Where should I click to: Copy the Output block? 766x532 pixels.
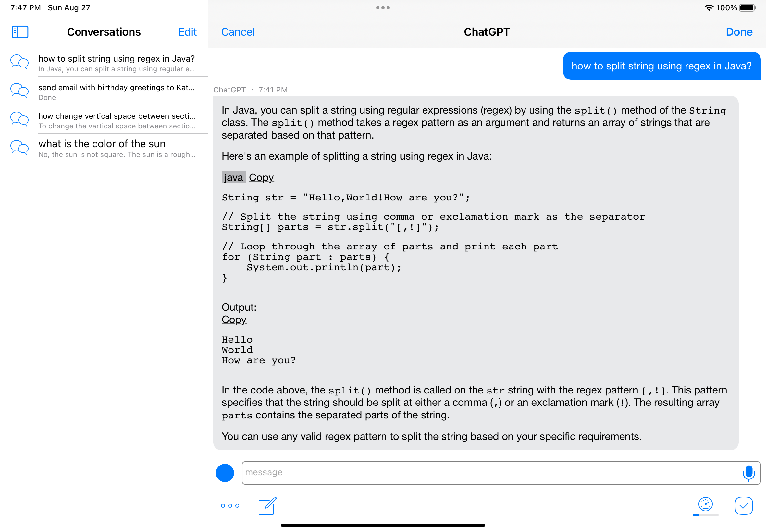click(x=234, y=319)
